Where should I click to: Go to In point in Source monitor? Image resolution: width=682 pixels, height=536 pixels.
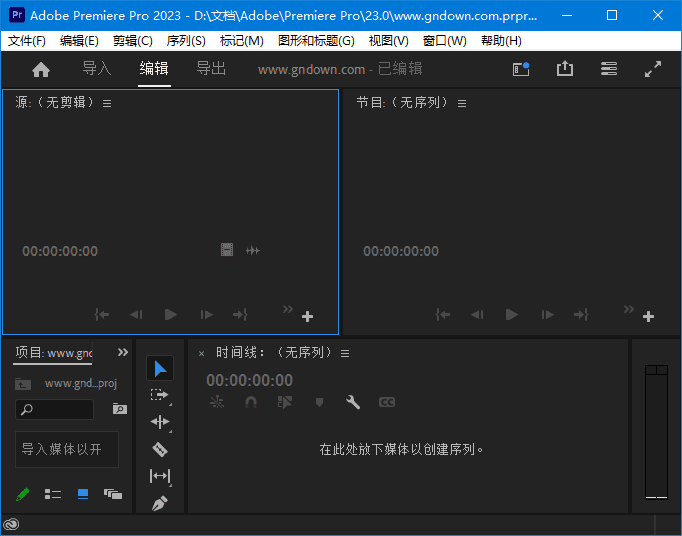click(102, 314)
